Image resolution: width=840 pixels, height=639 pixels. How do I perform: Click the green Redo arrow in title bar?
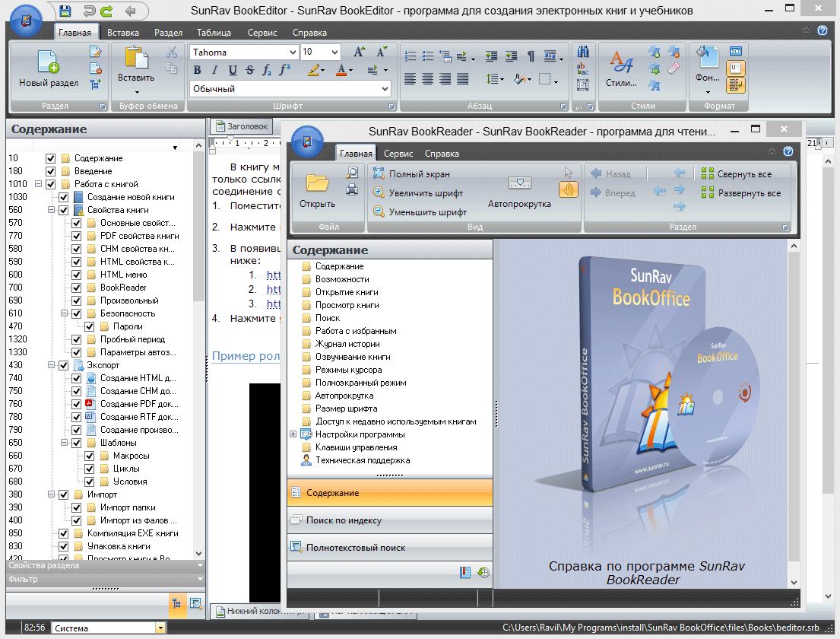(x=107, y=10)
